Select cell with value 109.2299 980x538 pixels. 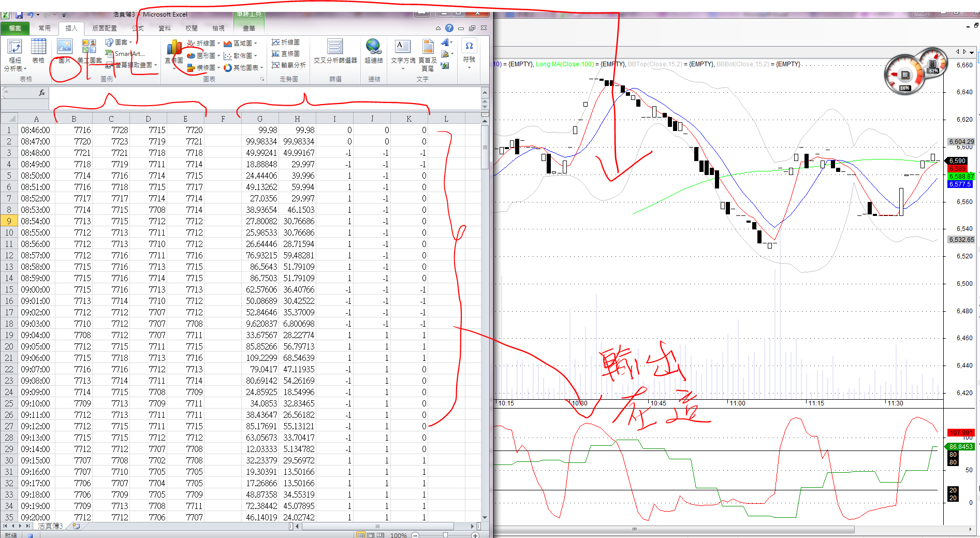(x=260, y=358)
